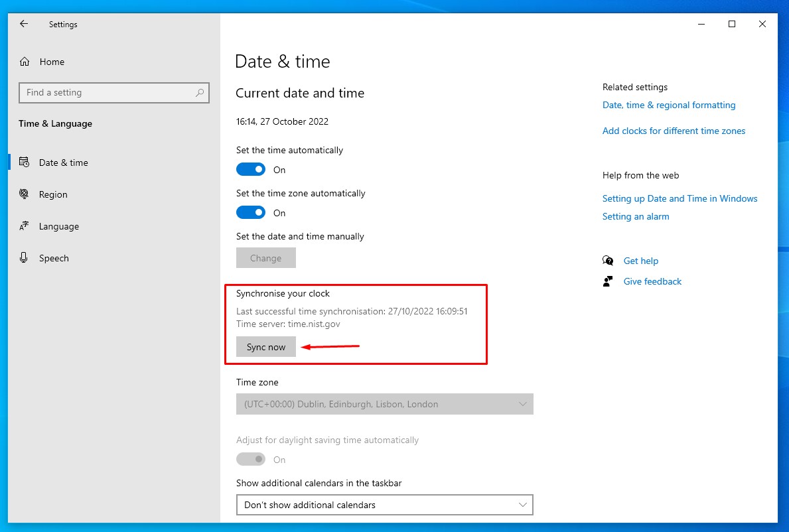Expand the Time zone dropdown
The width and height of the screenshot is (789, 532).
click(x=384, y=404)
